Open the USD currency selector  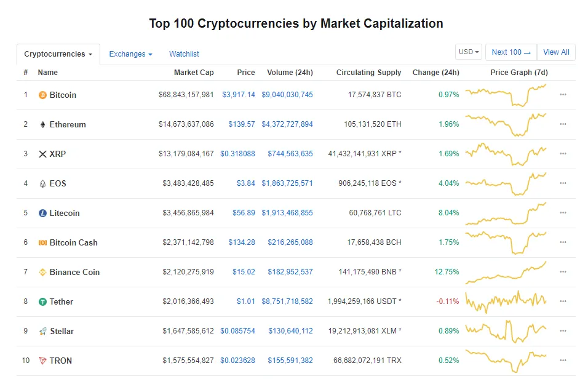[x=469, y=52]
